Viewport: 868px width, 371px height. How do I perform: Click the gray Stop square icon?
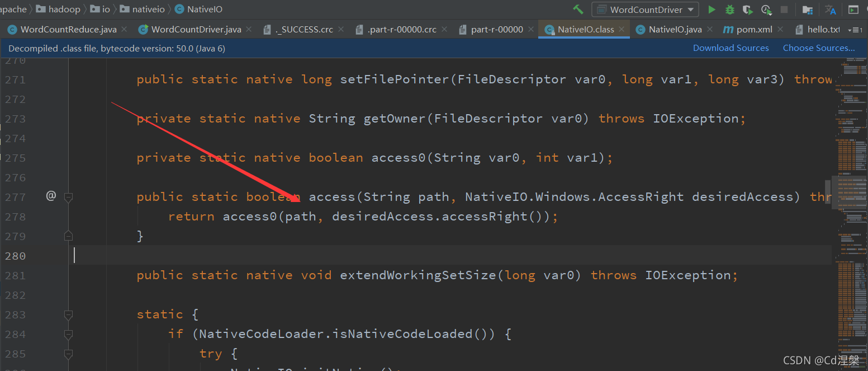click(784, 10)
